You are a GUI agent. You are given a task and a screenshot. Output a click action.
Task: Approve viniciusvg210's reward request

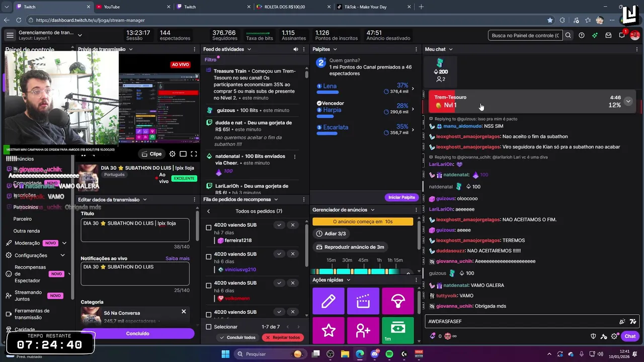279,254
